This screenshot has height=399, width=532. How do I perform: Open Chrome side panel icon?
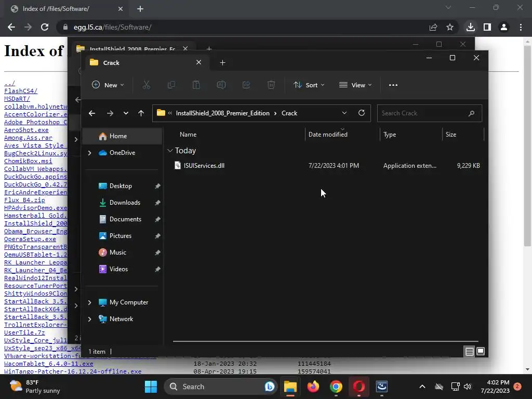pos(487,27)
